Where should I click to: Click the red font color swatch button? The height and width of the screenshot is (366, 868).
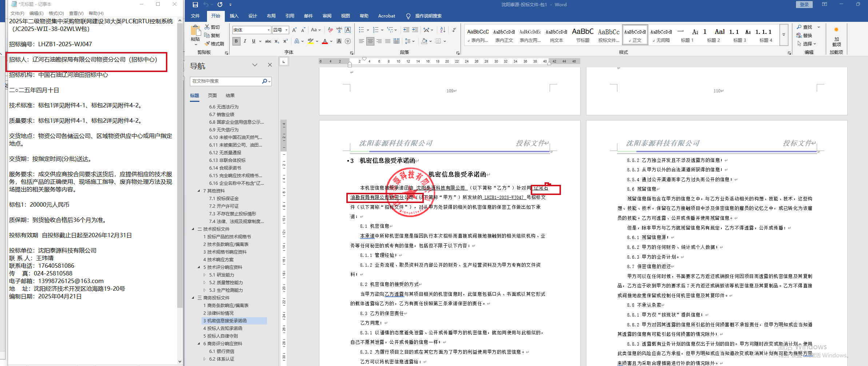(x=324, y=41)
